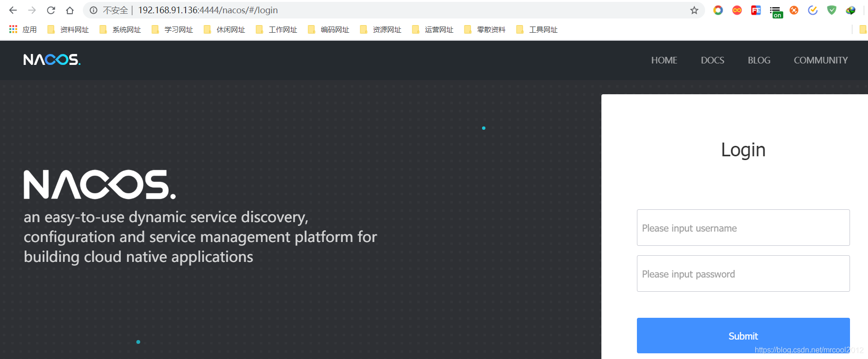
Task: Click the red infinity extension icon
Action: pyautogui.click(x=737, y=10)
